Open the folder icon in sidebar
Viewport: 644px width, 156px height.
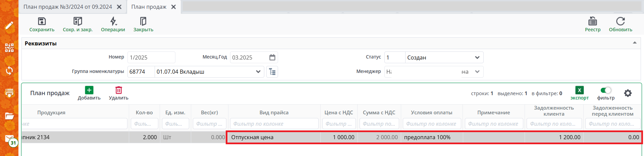(x=9, y=116)
